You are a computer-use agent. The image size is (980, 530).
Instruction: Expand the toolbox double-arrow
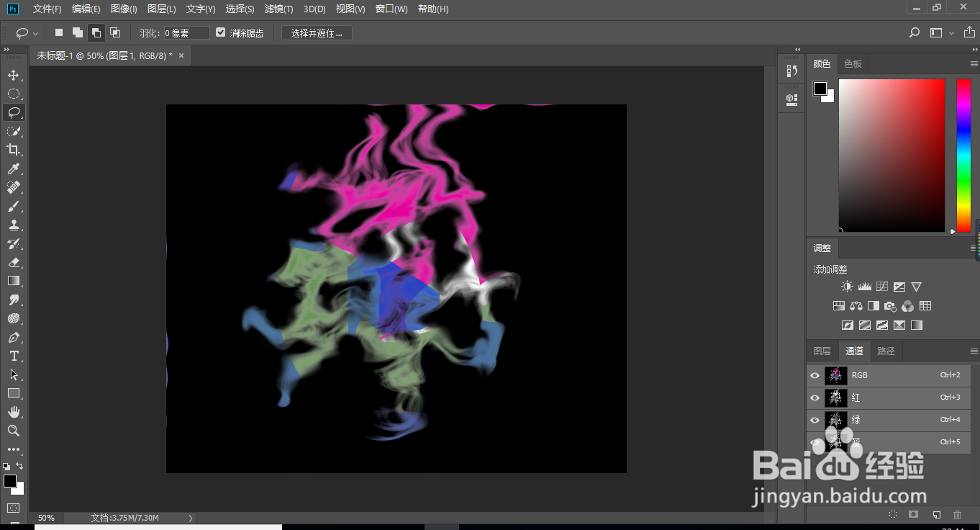[6, 50]
